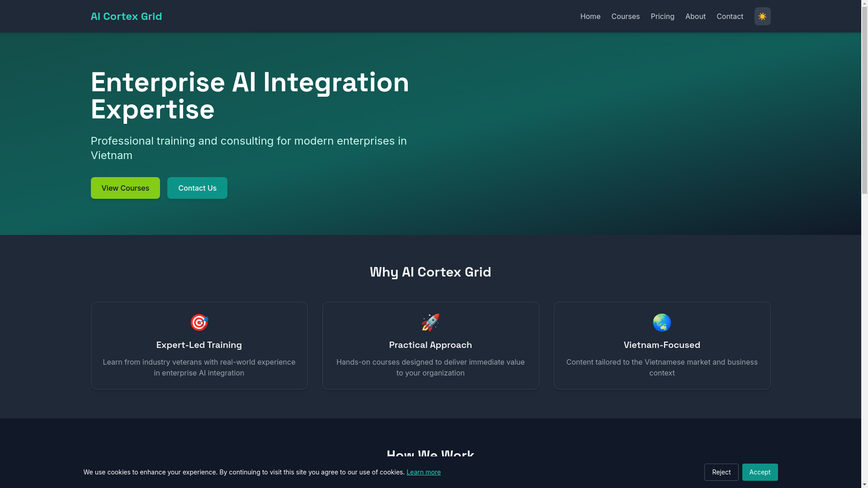Image resolution: width=868 pixels, height=488 pixels.
Task: Open the AI Cortex Grid logo link
Action: tap(126, 16)
